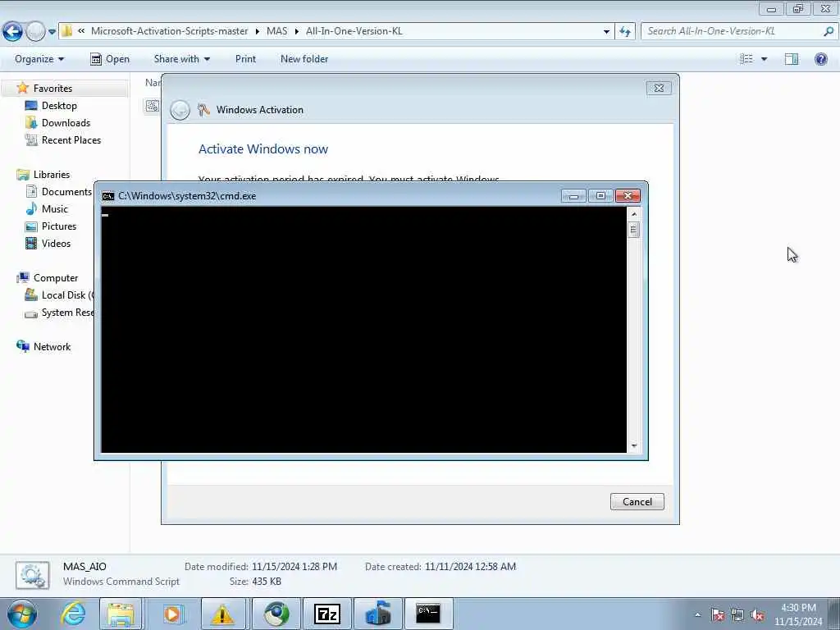840x630 pixels.
Task: Expand the address bar history dropdown
Action: click(x=606, y=32)
